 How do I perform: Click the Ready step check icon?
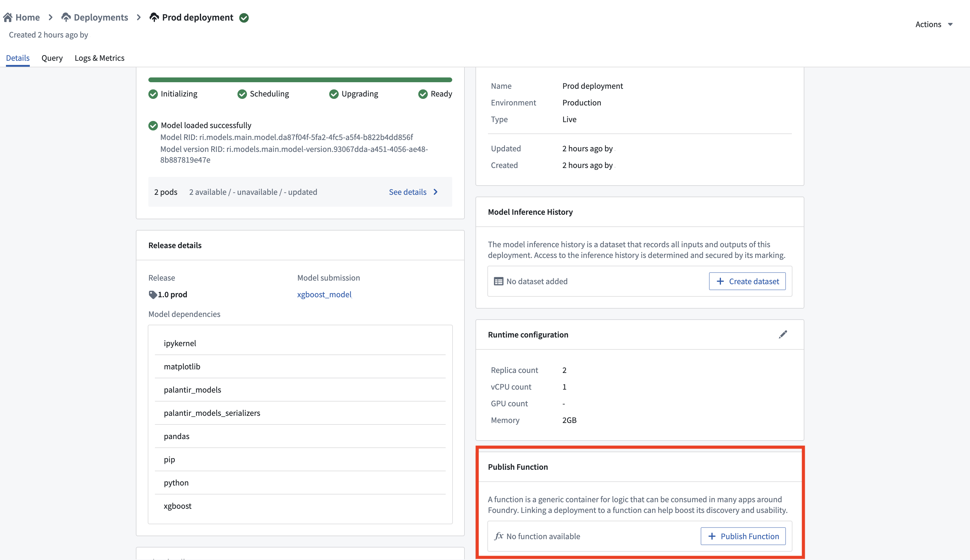(423, 94)
